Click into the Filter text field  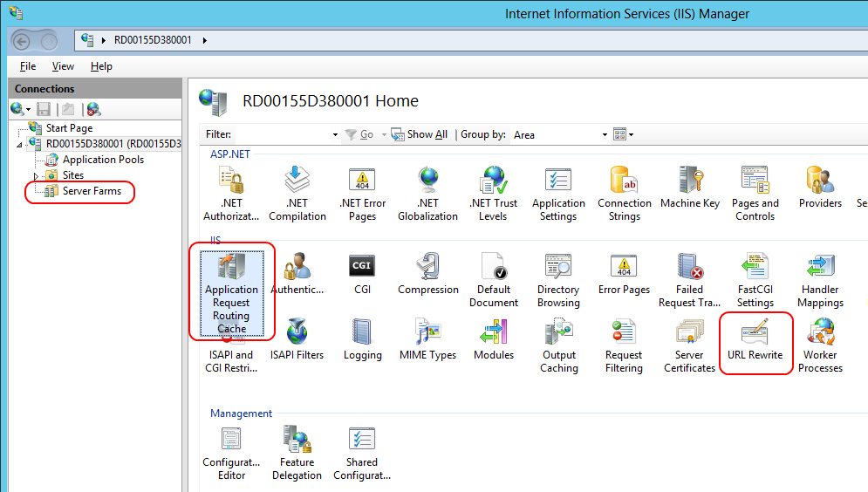[281, 134]
